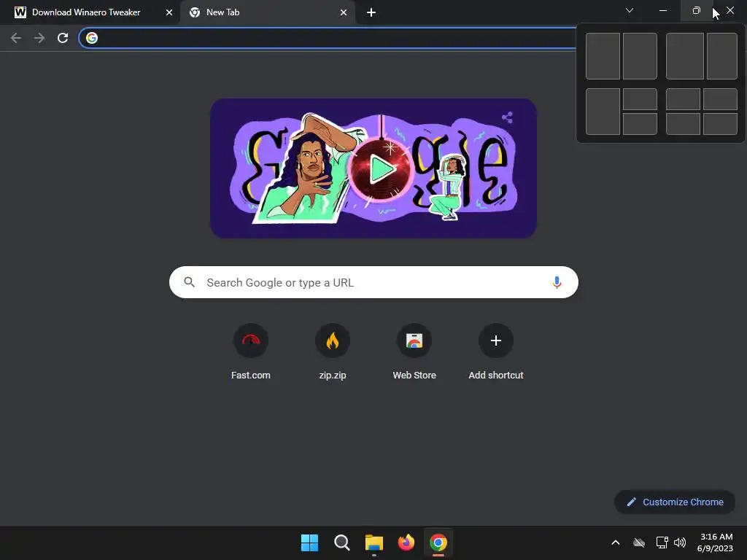Viewport: 747px width, 560px height.
Task: Click the OneDrive tray icon
Action: click(x=639, y=542)
